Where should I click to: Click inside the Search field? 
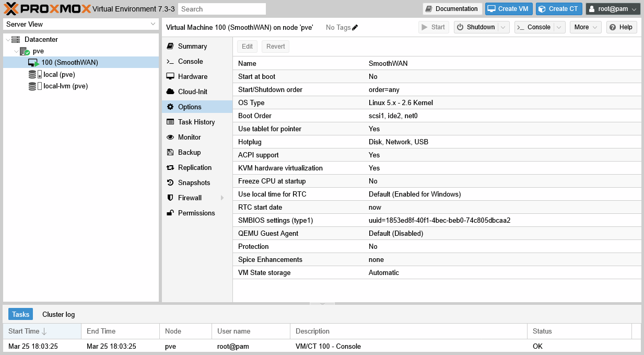click(x=221, y=8)
